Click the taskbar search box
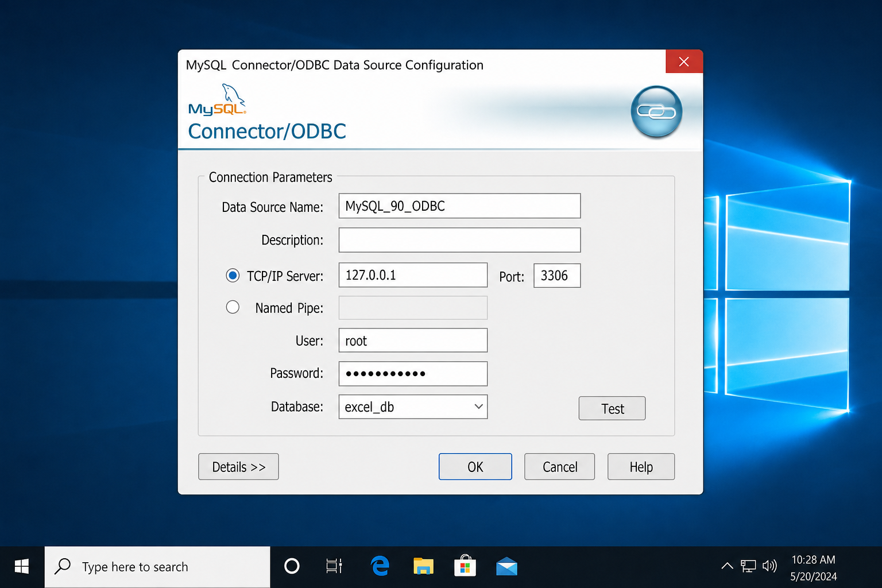The width and height of the screenshot is (882, 588). tap(157, 567)
